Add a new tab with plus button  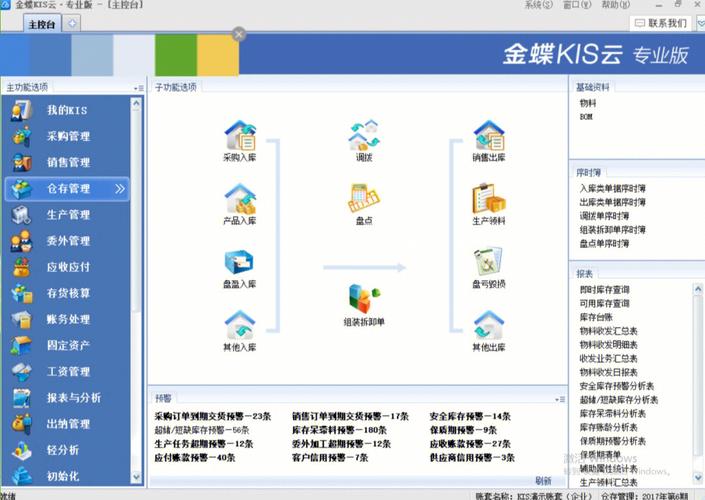(x=72, y=23)
